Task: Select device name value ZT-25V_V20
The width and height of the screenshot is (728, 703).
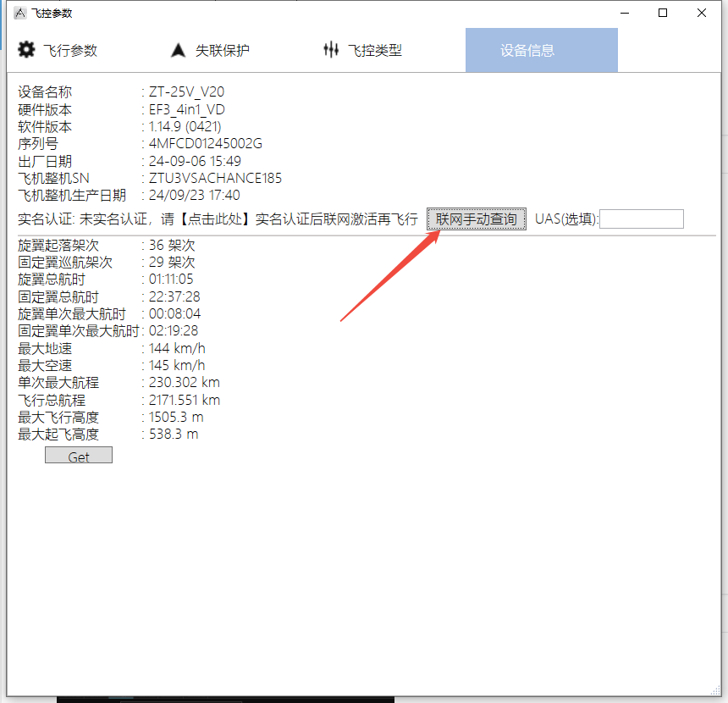Action: [x=186, y=92]
